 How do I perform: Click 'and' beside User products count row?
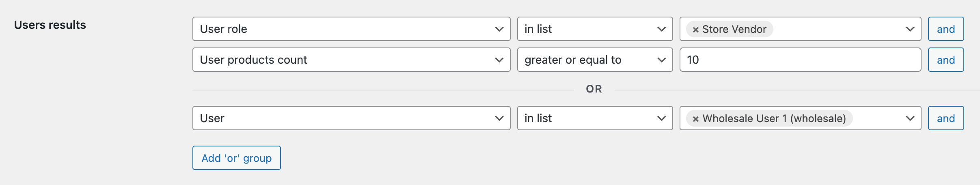(945, 60)
